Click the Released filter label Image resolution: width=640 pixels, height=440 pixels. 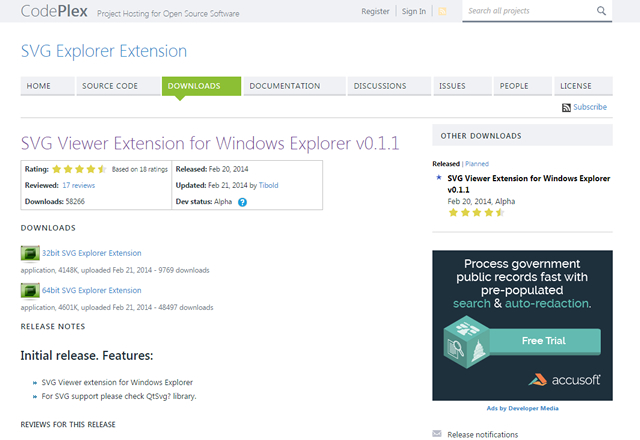[446, 164]
